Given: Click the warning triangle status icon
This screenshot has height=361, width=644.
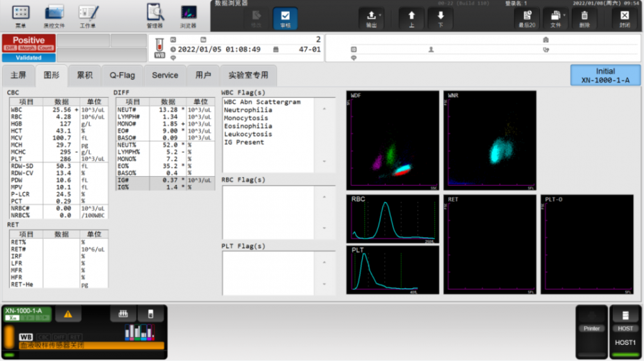Looking at the screenshot, I should coord(68,315).
